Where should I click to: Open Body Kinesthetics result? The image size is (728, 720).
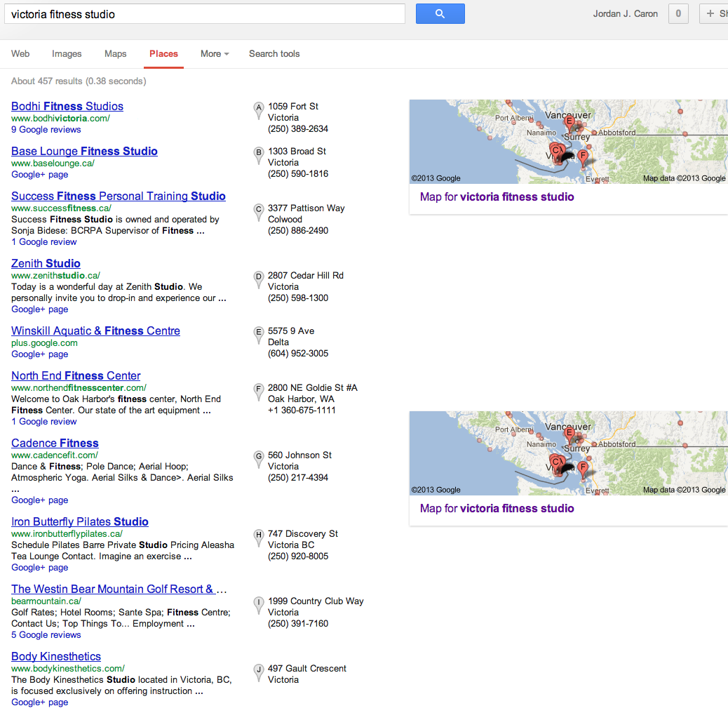(x=56, y=656)
